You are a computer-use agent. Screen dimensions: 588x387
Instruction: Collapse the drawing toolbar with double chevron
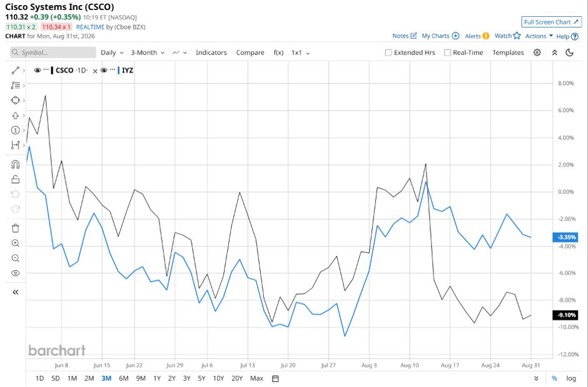tap(16, 292)
